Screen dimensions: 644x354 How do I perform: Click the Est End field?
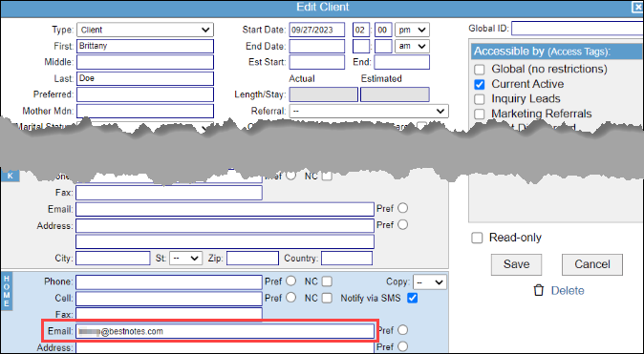(x=401, y=62)
